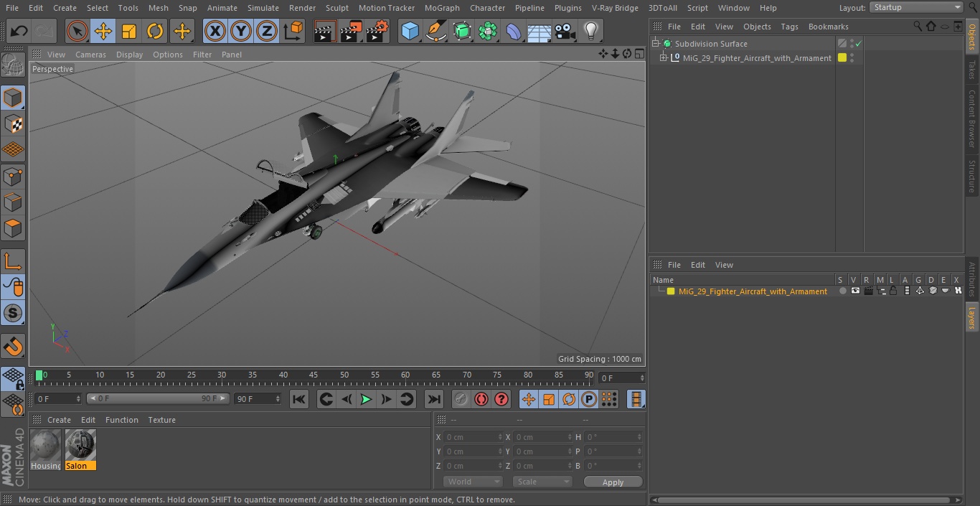Toggle Subdivision Surface enable checkmark

(858, 44)
